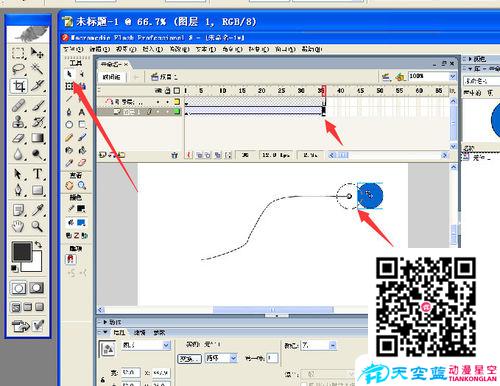500x386 pixels.
Task: Toggle the lock column header in timeline
Action: coord(168,90)
